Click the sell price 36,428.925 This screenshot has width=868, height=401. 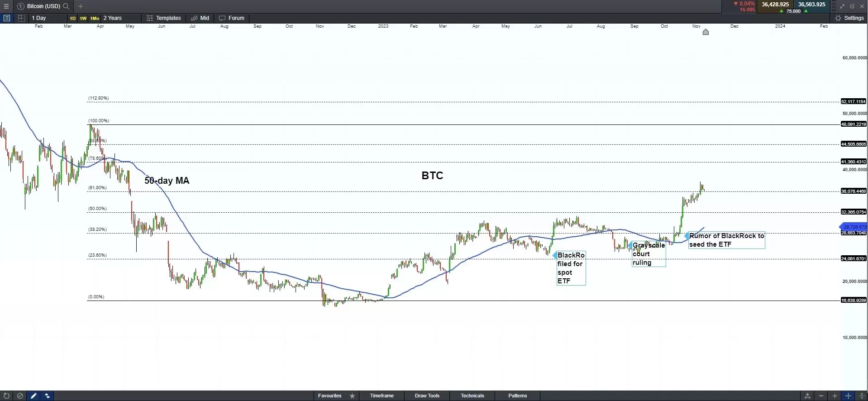(775, 5)
